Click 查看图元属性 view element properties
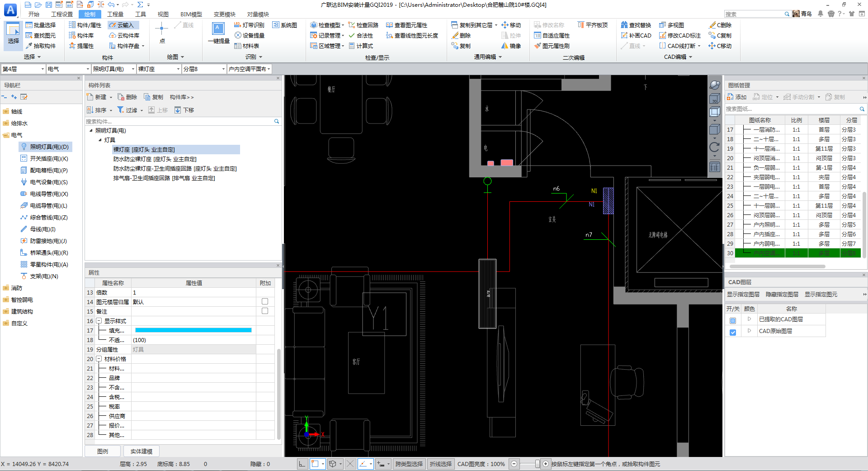 (x=406, y=25)
